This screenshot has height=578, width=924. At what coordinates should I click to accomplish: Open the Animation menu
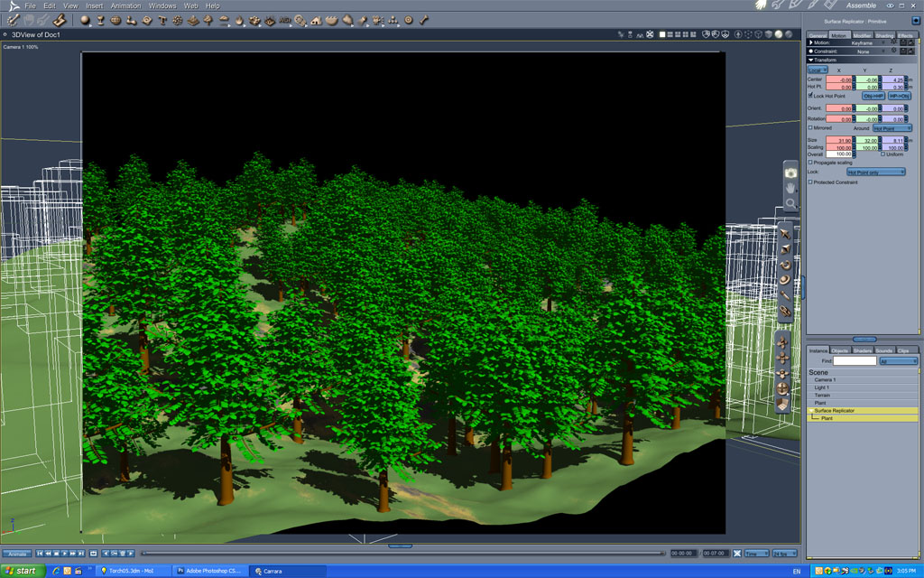tap(126, 5)
